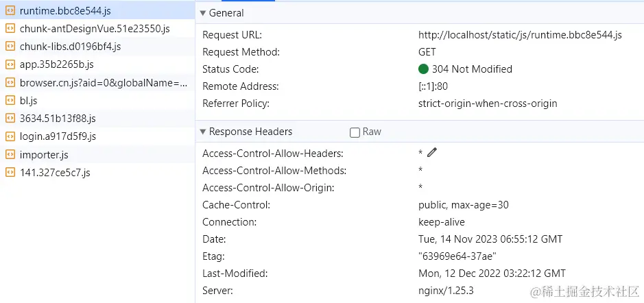
Task: Click the Request URL value link
Action: 520,35
